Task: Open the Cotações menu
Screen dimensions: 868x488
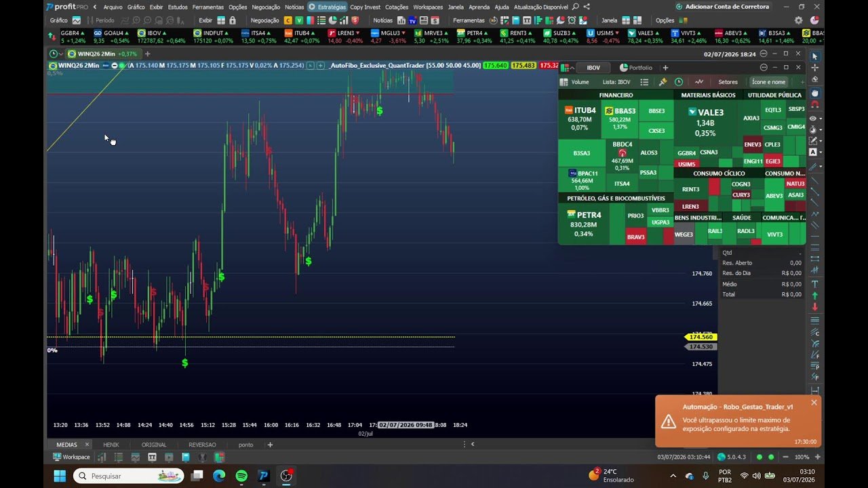Action: 397,7
